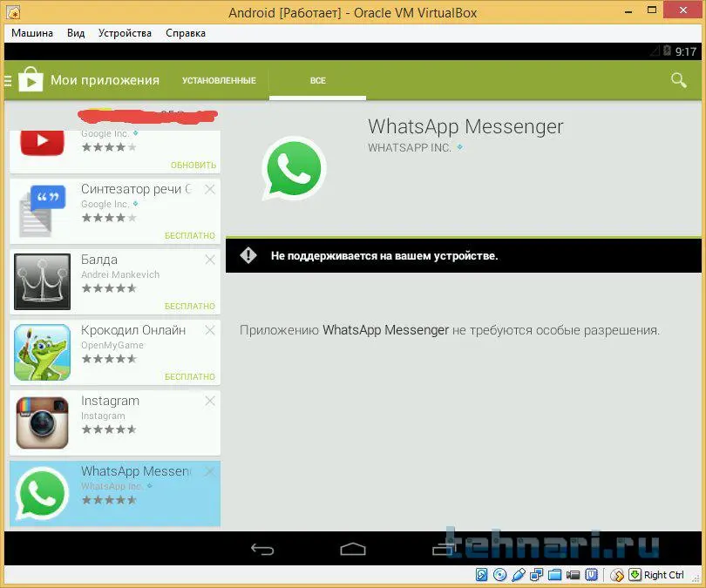Click the warning icon in unsupported banner
Viewport: 706px width, 588px height.
pos(248,255)
